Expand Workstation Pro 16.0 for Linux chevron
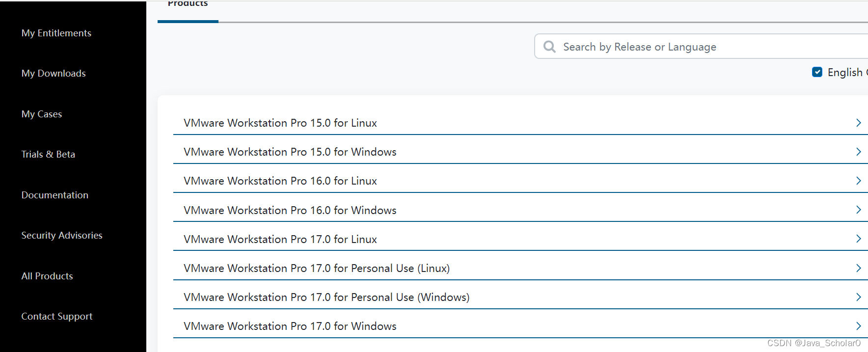This screenshot has width=868, height=352. click(858, 181)
